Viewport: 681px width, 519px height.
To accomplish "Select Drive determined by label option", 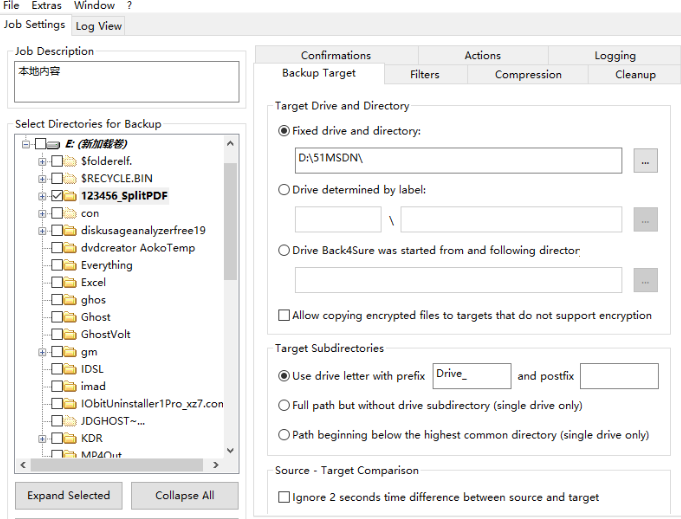I will (284, 189).
